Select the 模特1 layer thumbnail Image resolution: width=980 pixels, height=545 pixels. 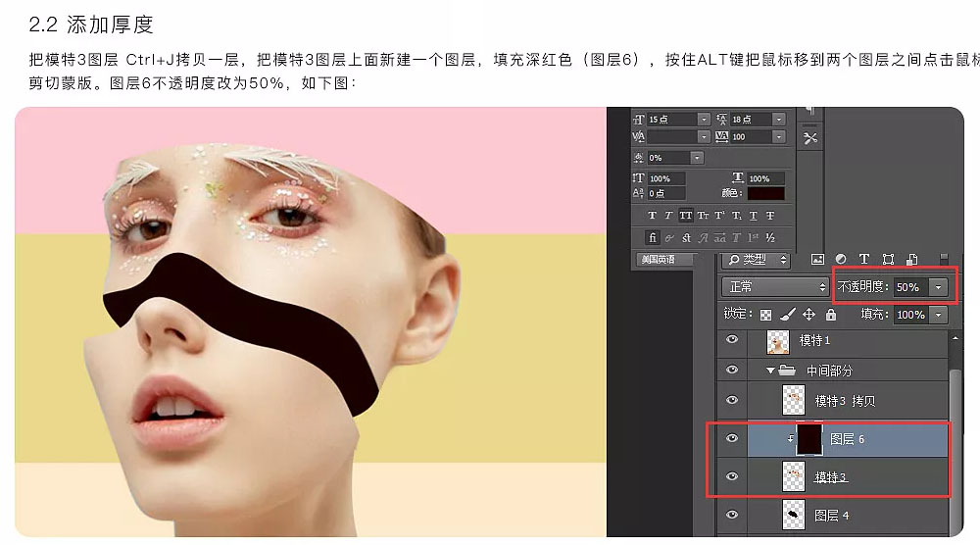click(778, 342)
